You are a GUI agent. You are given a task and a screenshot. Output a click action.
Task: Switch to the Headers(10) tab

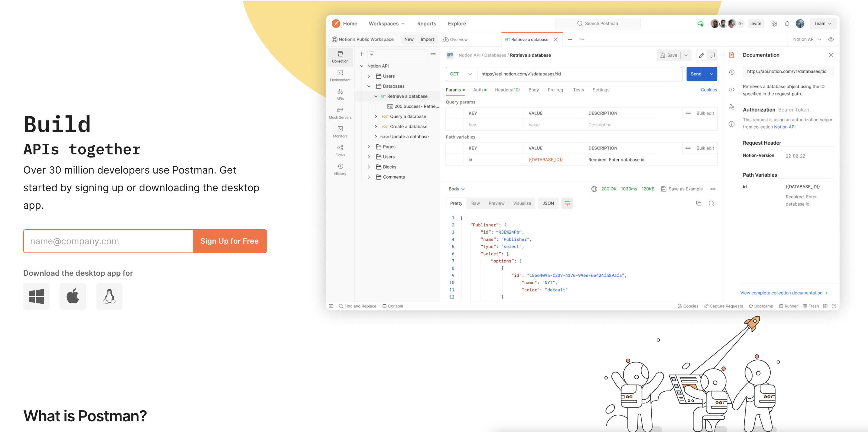point(507,90)
